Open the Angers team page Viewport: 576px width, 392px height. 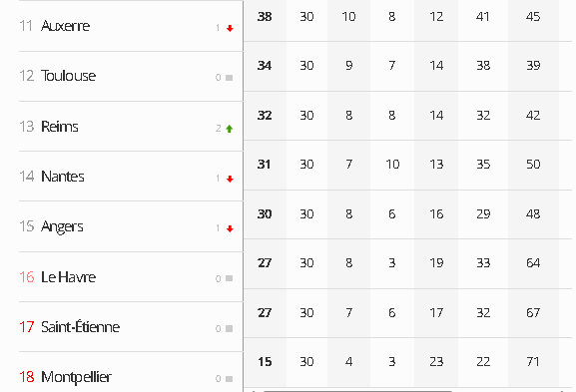(x=62, y=226)
